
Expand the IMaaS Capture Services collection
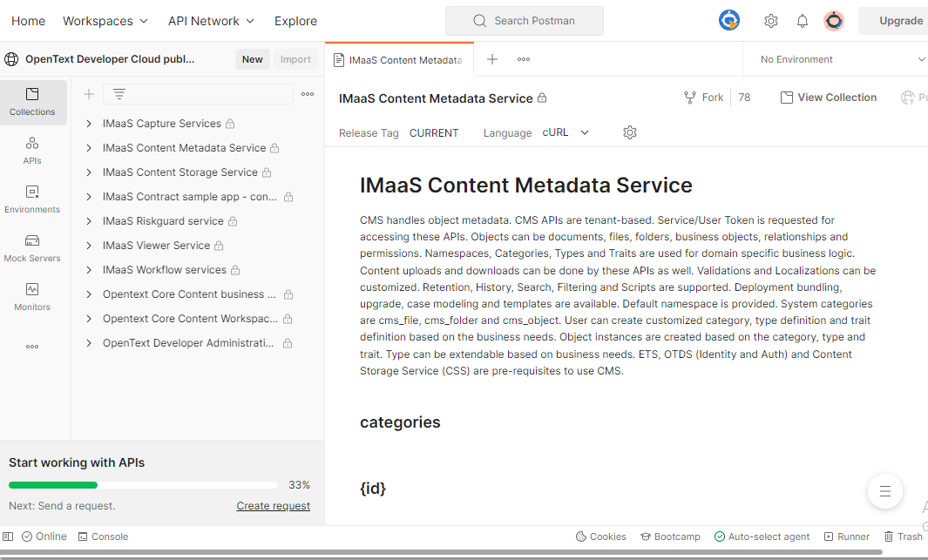[x=89, y=124]
